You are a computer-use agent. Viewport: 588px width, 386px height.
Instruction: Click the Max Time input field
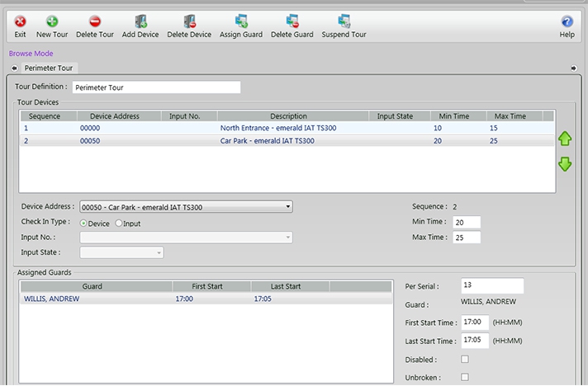tap(467, 238)
